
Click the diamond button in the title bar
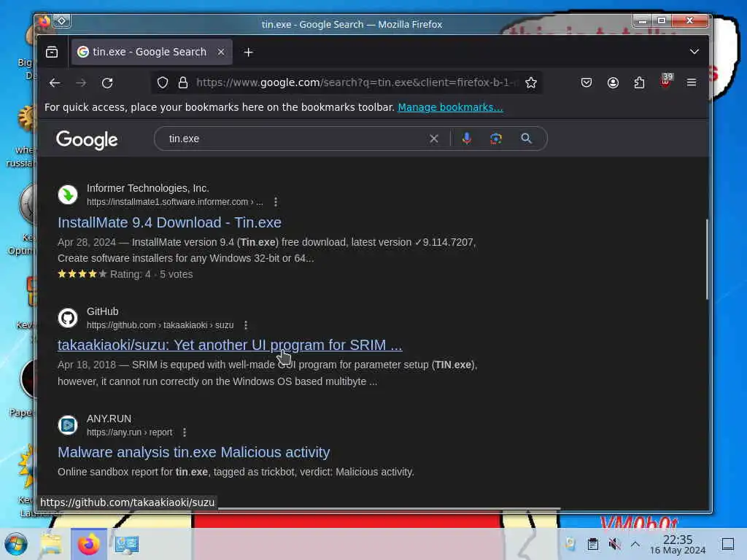click(x=62, y=21)
